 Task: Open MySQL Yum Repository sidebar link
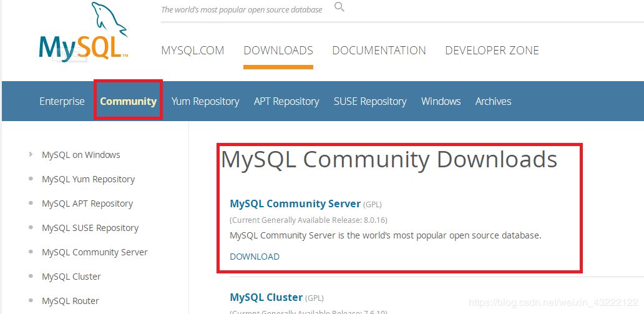(x=89, y=179)
